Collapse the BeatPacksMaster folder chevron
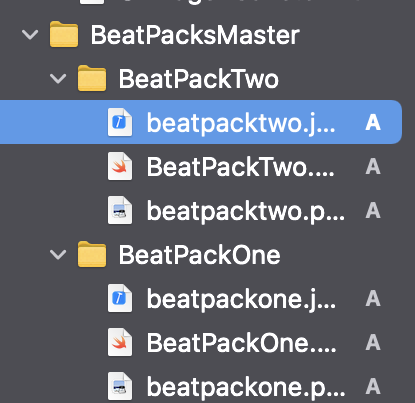 [x=30, y=35]
